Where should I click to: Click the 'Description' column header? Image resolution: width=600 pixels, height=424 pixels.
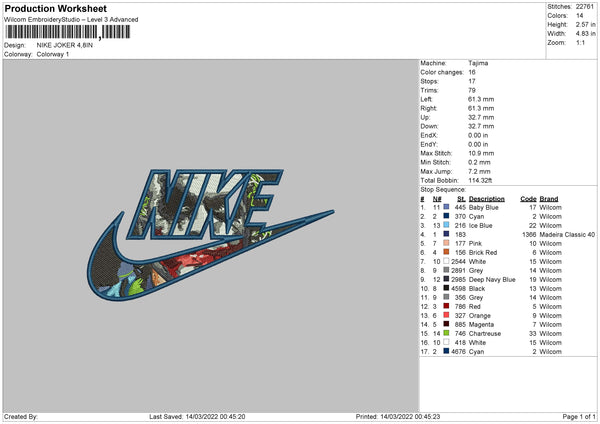coord(486,199)
